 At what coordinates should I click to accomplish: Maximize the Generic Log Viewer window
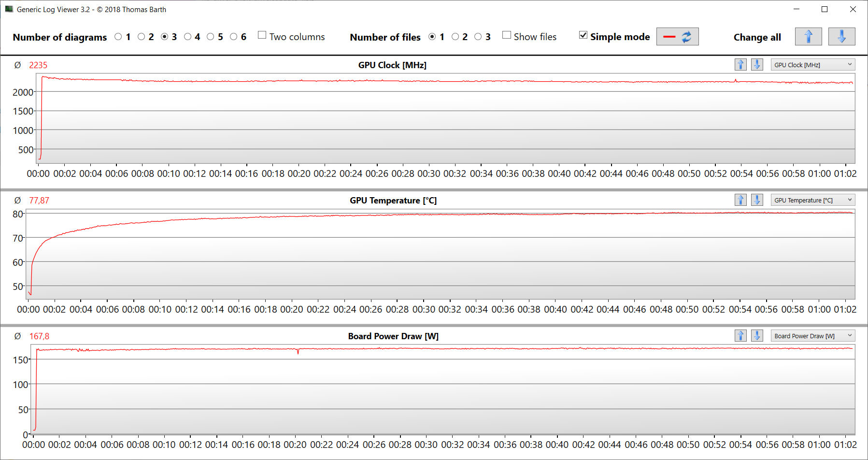pyautogui.click(x=825, y=9)
